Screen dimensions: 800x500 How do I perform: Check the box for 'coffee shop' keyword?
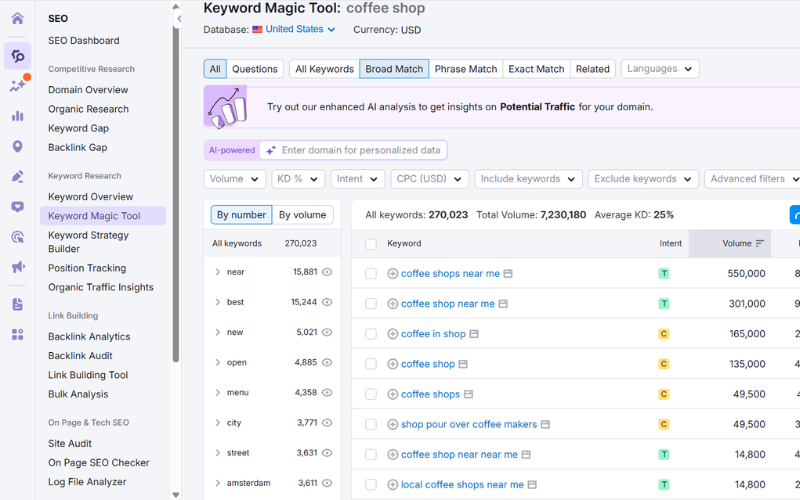click(x=371, y=364)
